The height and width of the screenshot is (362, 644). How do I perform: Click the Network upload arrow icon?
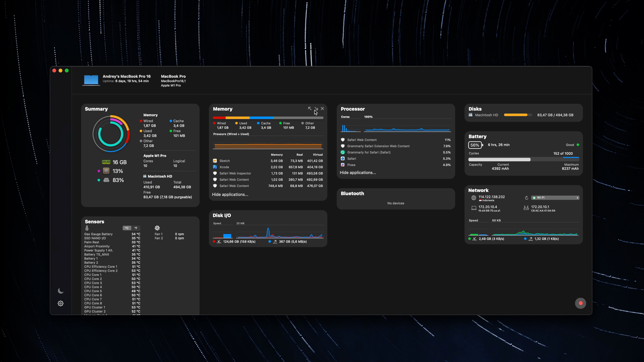tap(530, 239)
